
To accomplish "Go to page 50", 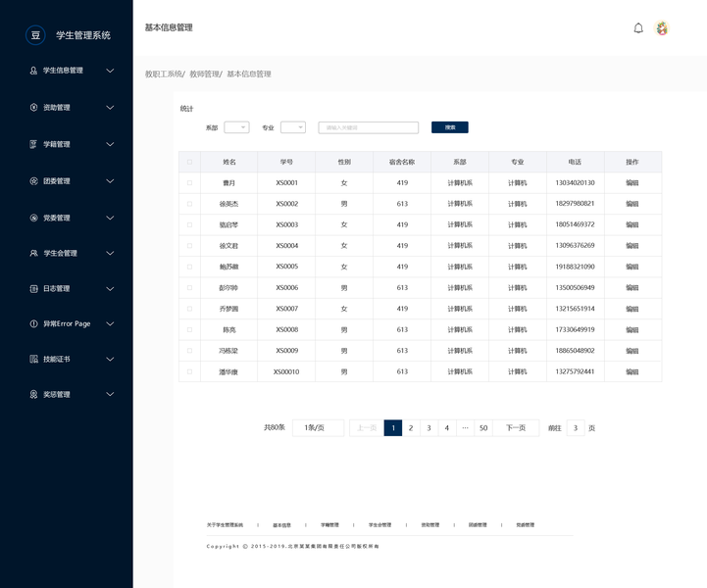I will [x=483, y=427].
